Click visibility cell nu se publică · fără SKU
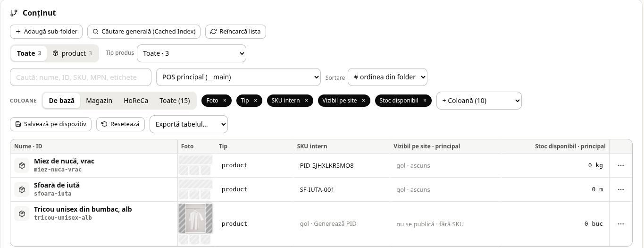Image resolution: width=644 pixels, height=248 pixels. click(x=430, y=224)
